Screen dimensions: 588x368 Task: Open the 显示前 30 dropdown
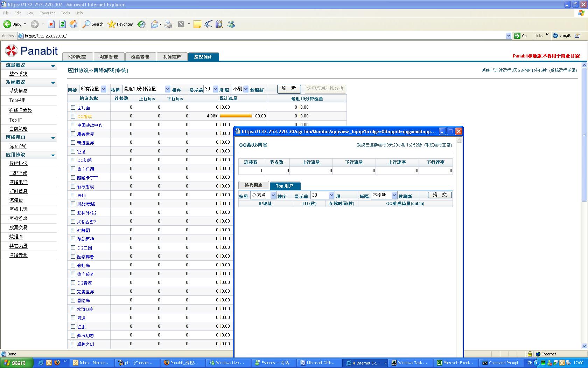pos(211,89)
